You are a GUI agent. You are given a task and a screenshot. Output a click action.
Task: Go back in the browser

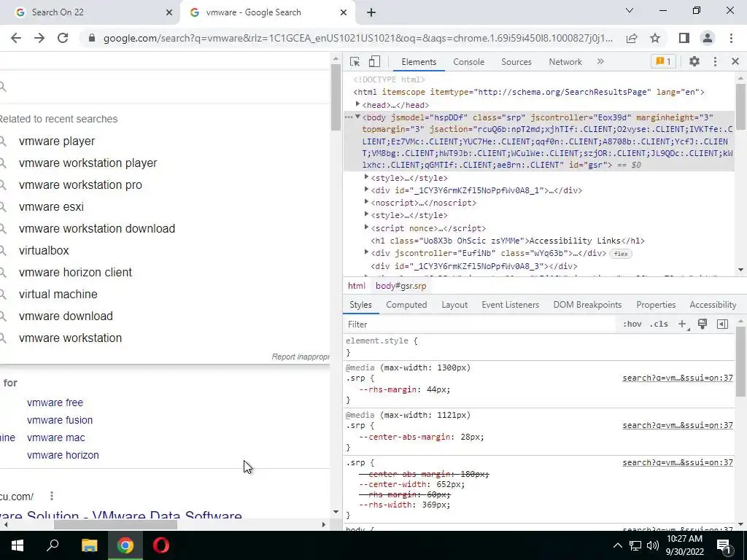point(16,38)
